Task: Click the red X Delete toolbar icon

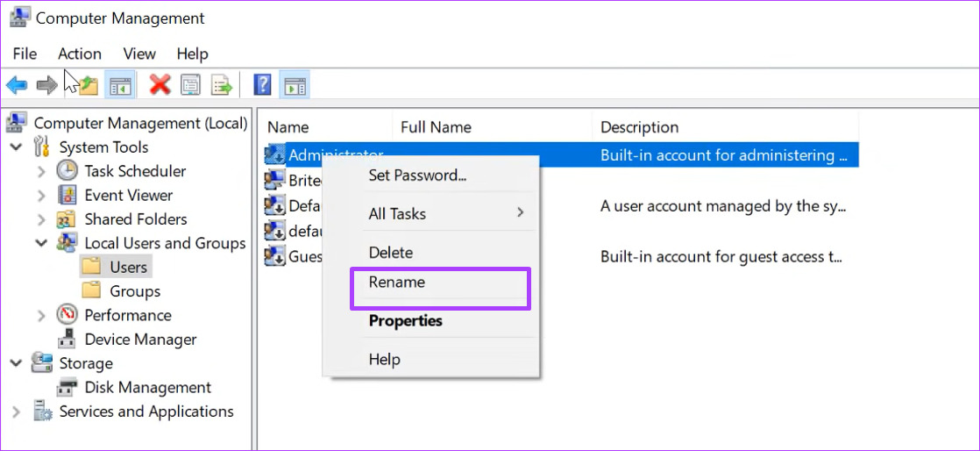Action: click(x=160, y=84)
